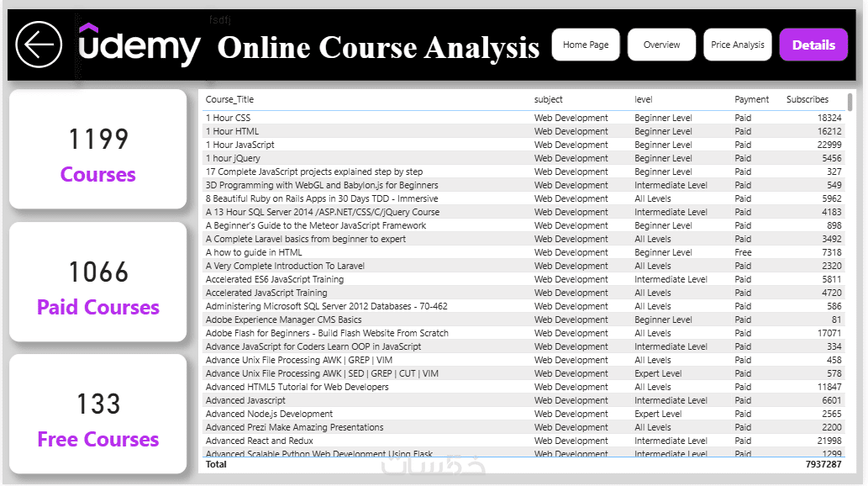Select the 133 Free Courses card
Image resolution: width=868 pixels, height=486 pixels.
[x=98, y=414]
